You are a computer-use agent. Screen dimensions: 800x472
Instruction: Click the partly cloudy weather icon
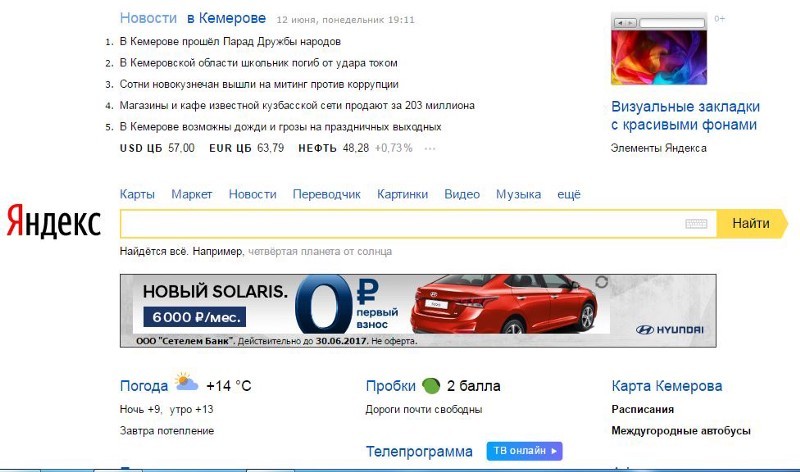click(x=186, y=384)
